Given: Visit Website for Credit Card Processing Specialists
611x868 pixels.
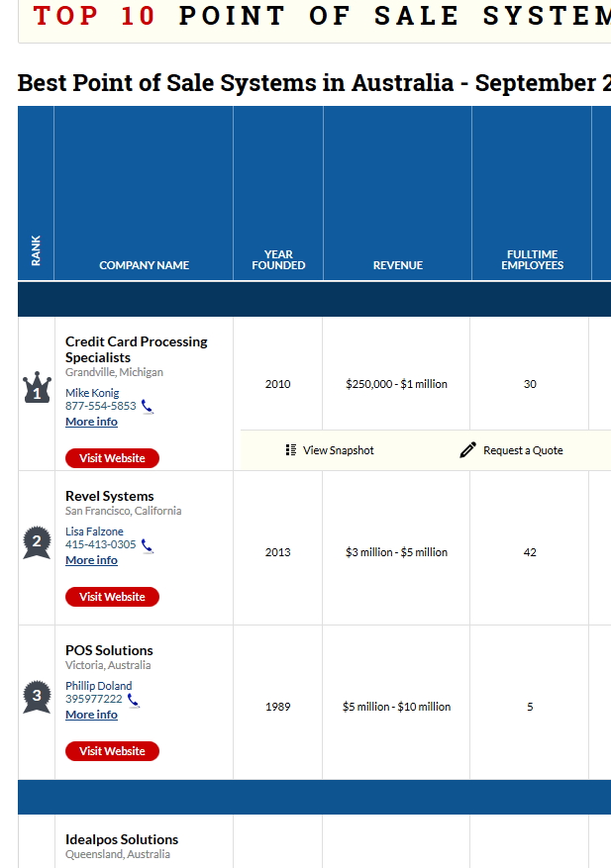Looking at the screenshot, I should tap(112, 458).
